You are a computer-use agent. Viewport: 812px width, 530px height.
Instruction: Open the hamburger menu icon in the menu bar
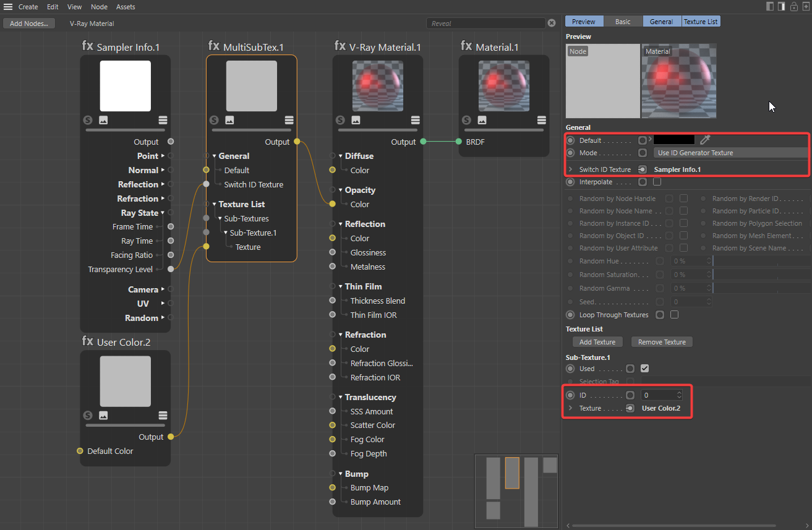(8, 7)
